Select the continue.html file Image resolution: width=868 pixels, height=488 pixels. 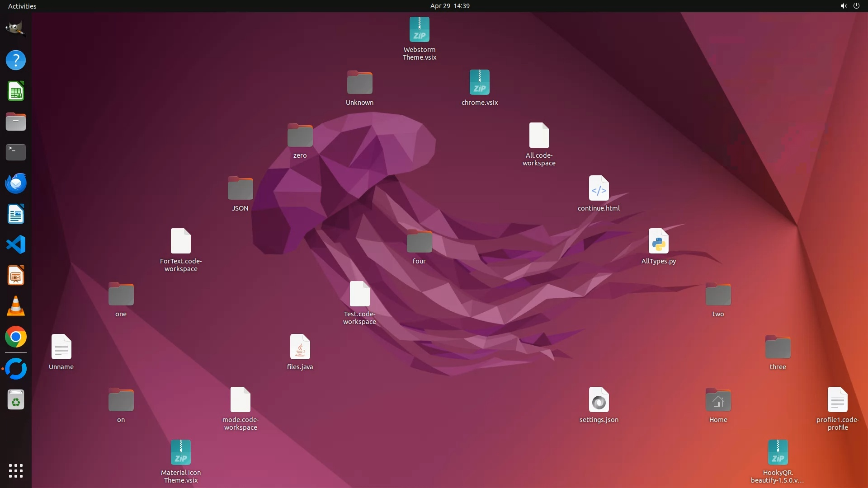pyautogui.click(x=599, y=188)
